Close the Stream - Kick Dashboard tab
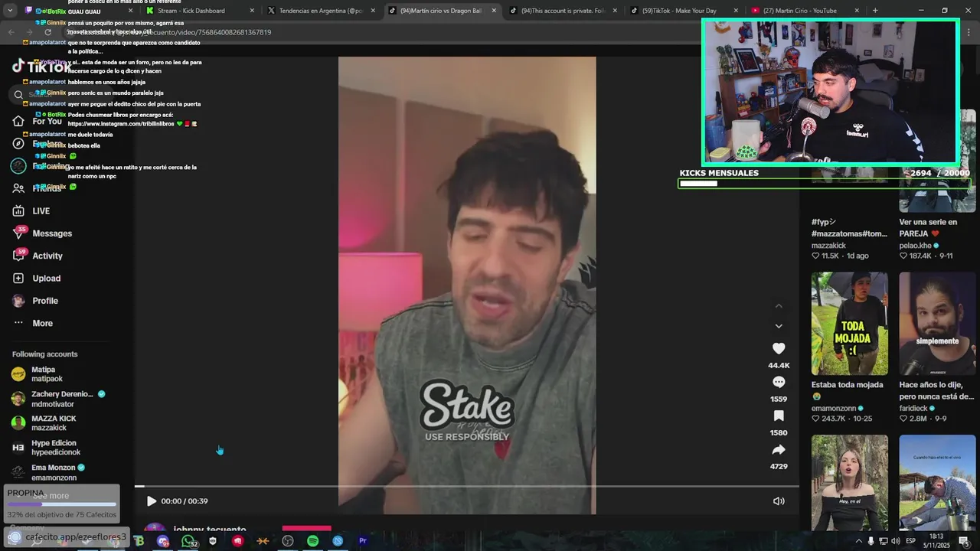This screenshot has width=980, height=551. click(x=252, y=11)
